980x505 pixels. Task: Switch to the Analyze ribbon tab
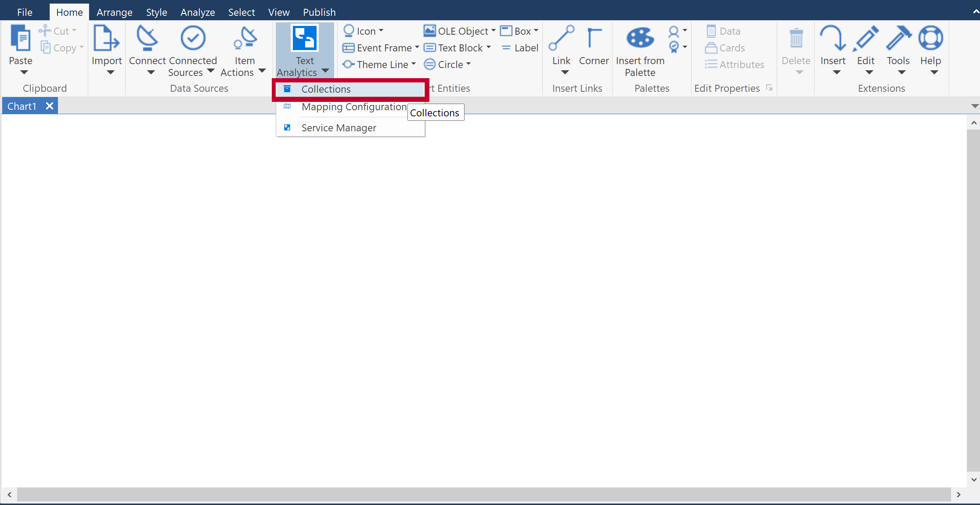coord(198,12)
